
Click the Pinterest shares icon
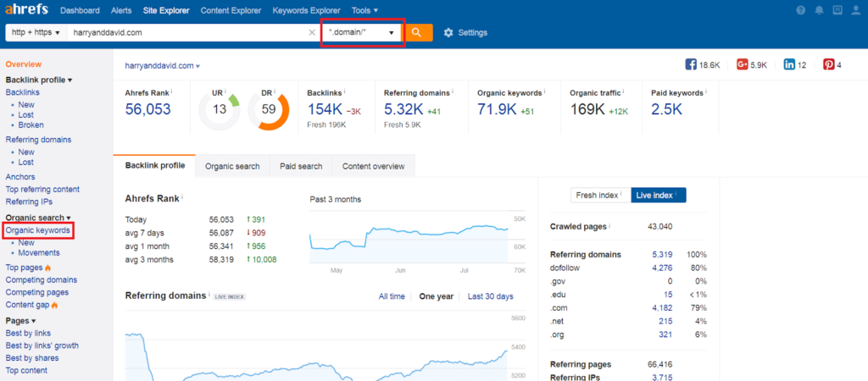829,64
